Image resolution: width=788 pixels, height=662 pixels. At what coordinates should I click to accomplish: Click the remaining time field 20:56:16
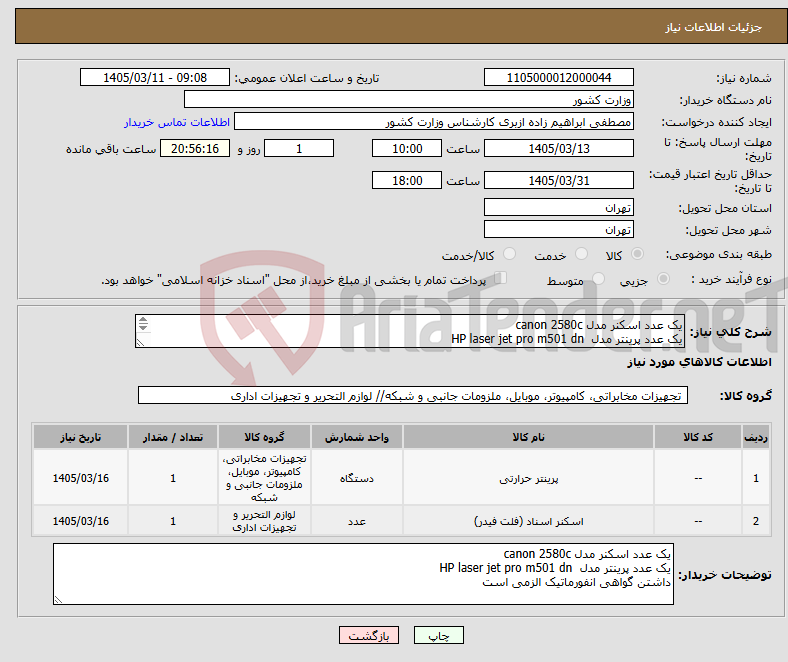click(x=195, y=148)
